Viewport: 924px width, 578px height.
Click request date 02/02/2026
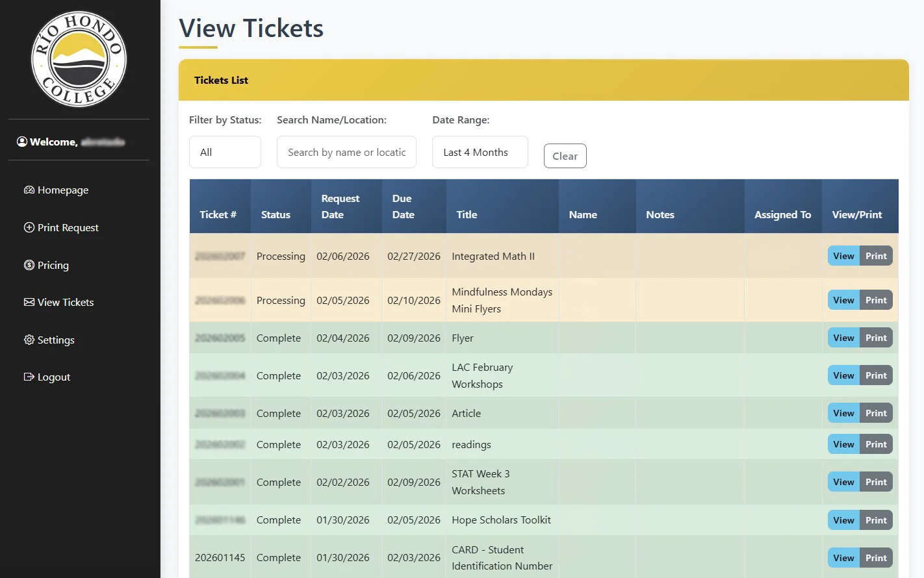[x=343, y=482]
